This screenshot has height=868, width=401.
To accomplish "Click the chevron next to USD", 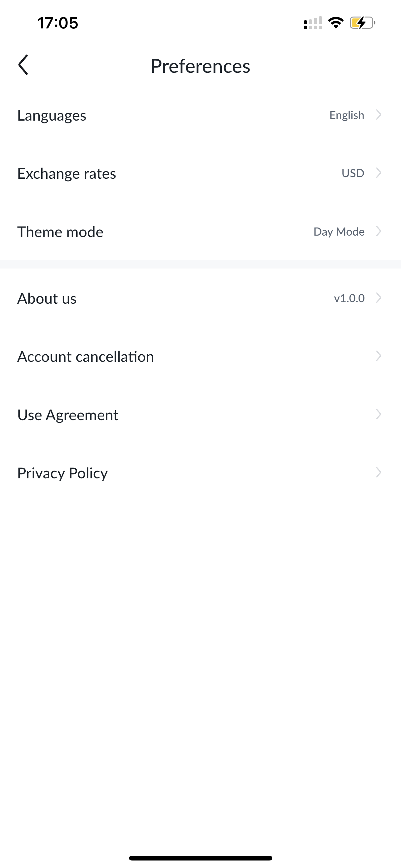I will click(379, 173).
